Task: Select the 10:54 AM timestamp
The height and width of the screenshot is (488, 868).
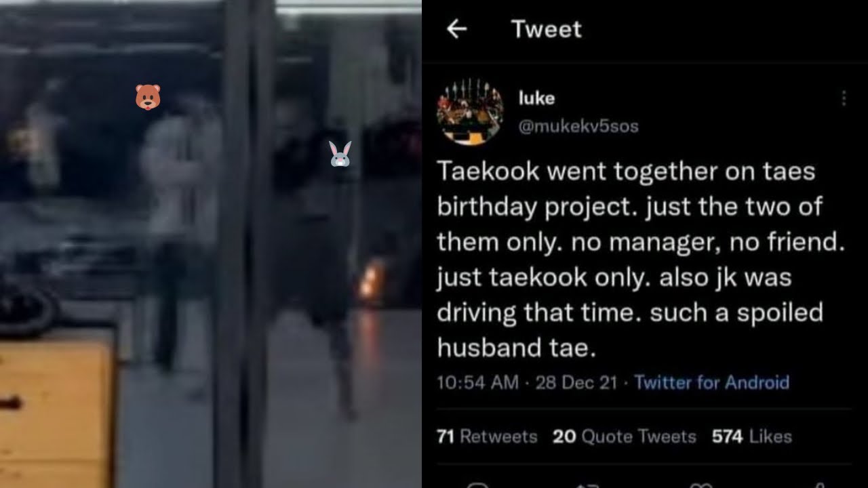Action: [x=477, y=382]
